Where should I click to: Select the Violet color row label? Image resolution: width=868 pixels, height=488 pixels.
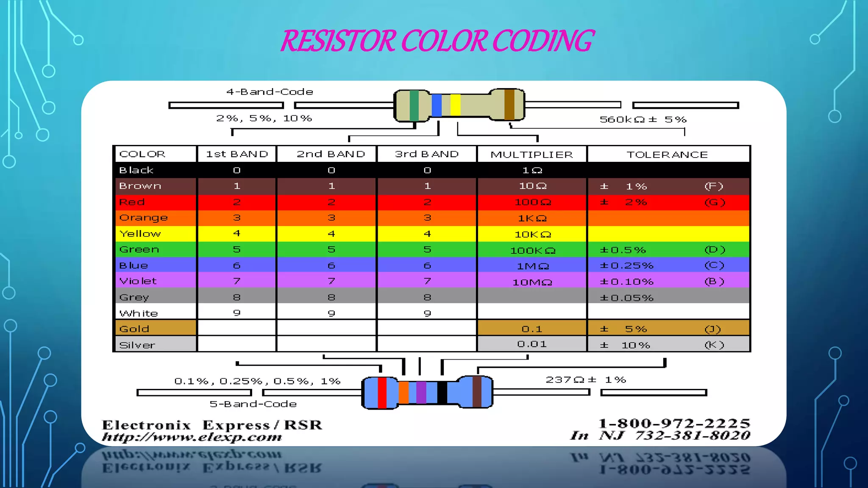(138, 281)
